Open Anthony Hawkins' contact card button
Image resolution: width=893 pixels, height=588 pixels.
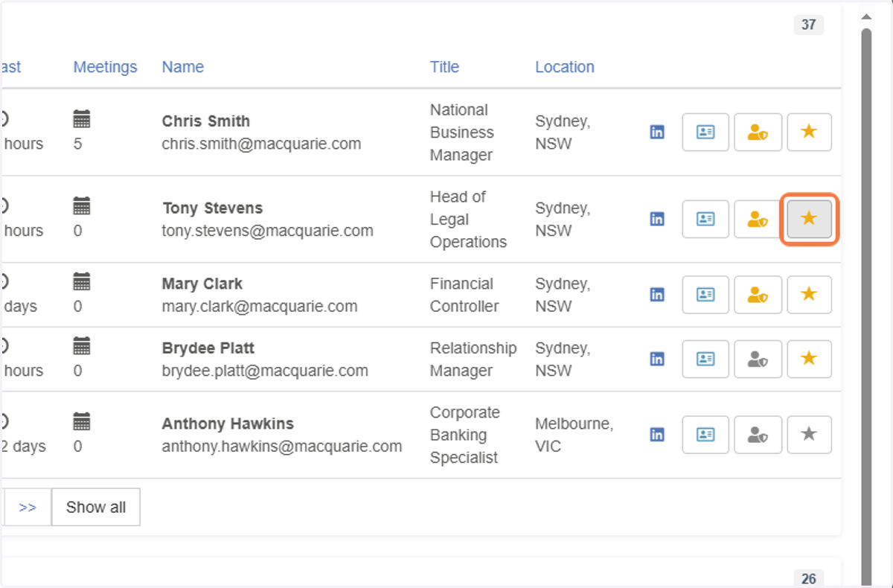(x=705, y=435)
